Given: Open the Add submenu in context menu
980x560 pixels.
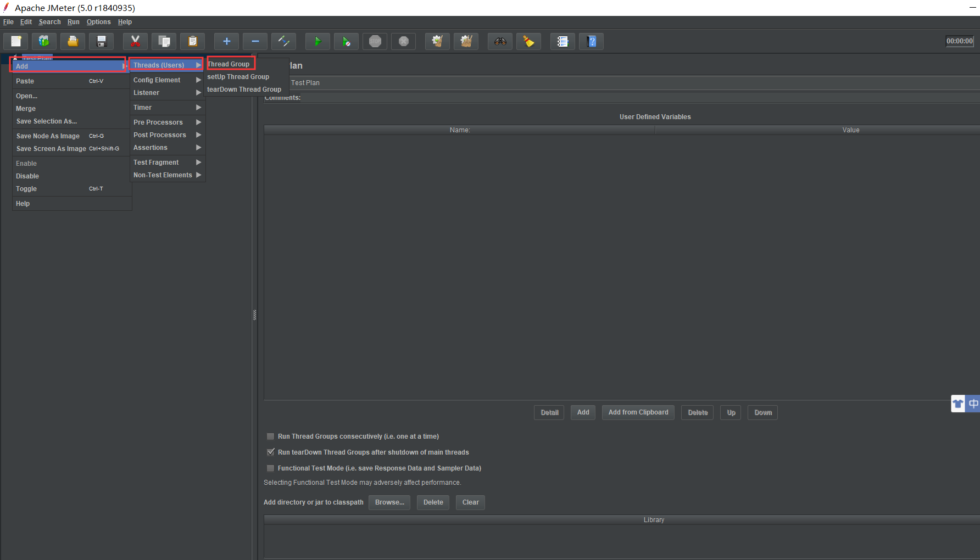Looking at the screenshot, I should coord(70,66).
